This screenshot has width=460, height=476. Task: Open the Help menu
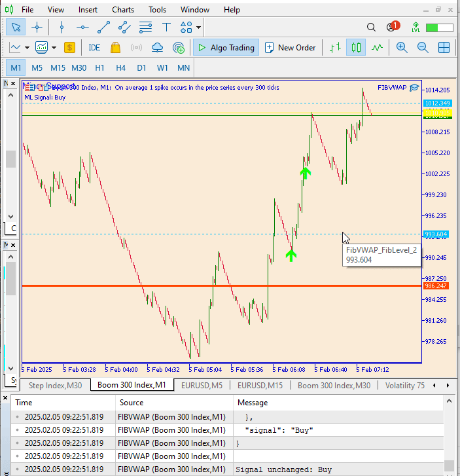(x=232, y=10)
